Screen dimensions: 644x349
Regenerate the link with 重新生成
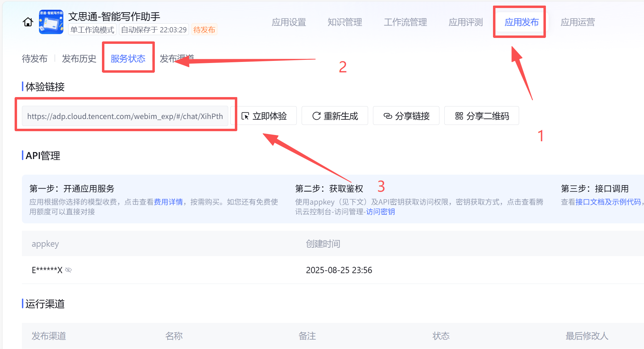click(x=335, y=116)
